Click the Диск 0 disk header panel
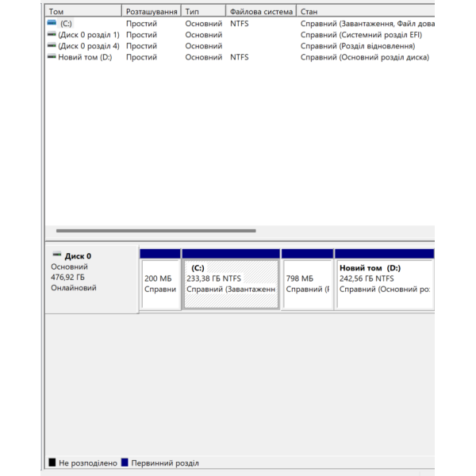Image resolution: width=476 pixels, height=476 pixels. [92, 279]
